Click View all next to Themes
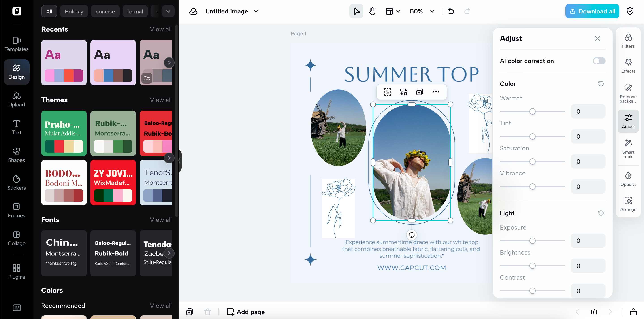644x319 pixels. (160, 100)
